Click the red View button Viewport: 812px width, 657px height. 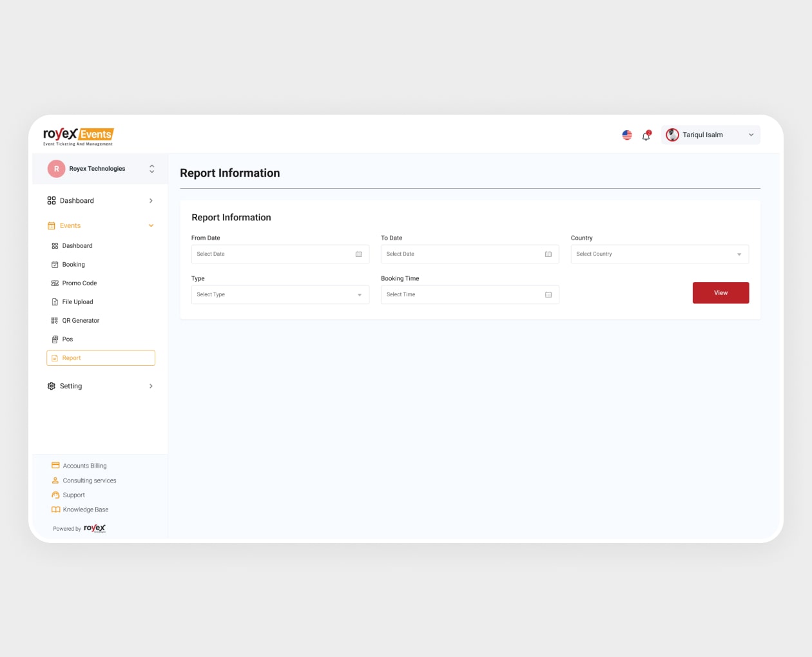720,292
